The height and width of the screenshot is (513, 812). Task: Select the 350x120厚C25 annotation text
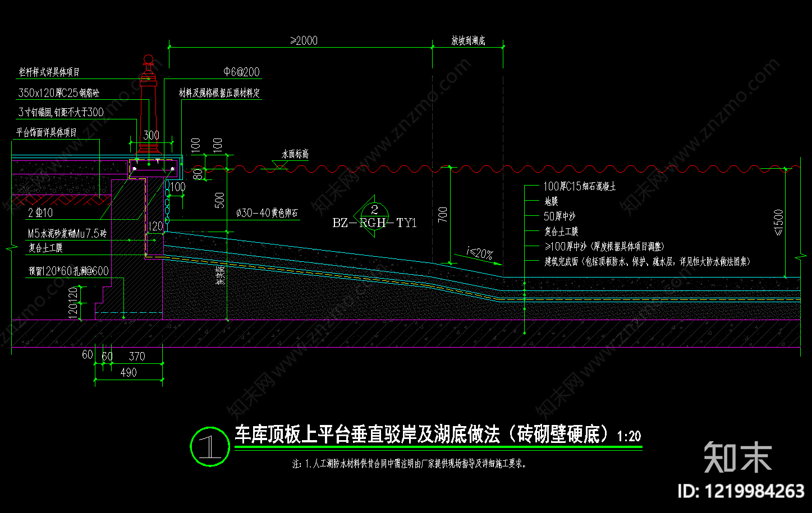59,93
